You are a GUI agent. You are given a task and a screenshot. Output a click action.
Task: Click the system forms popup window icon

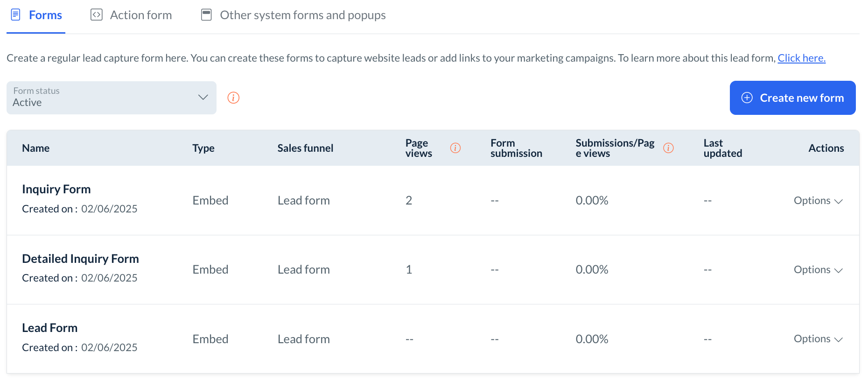point(206,15)
